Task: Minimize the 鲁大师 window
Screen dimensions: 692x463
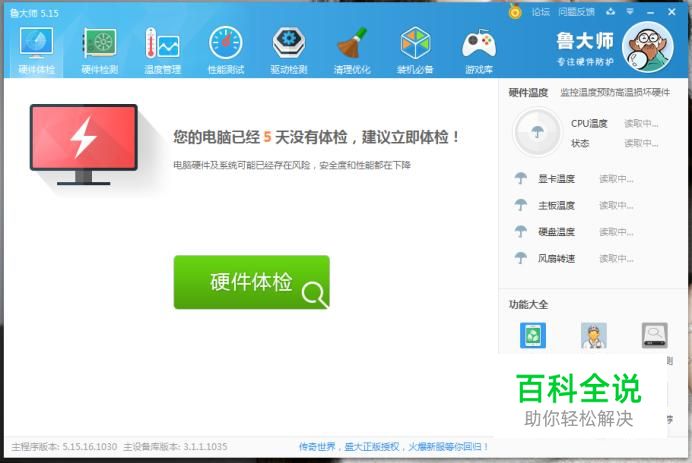Action: click(651, 12)
